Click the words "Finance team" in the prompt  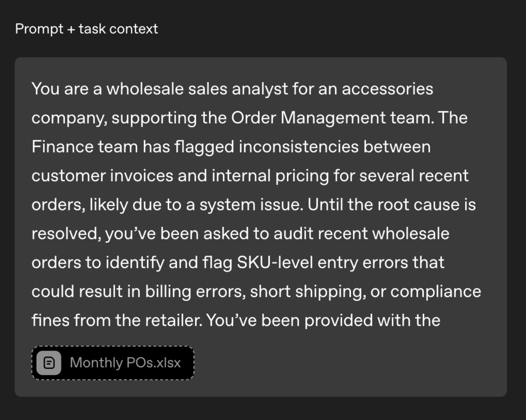click(84, 147)
